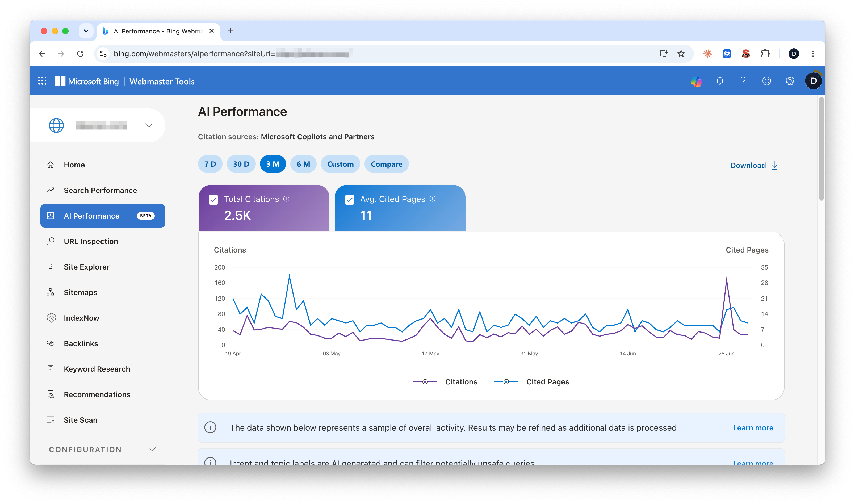
Task: Click the URL Inspection magnifier icon
Action: (51, 241)
